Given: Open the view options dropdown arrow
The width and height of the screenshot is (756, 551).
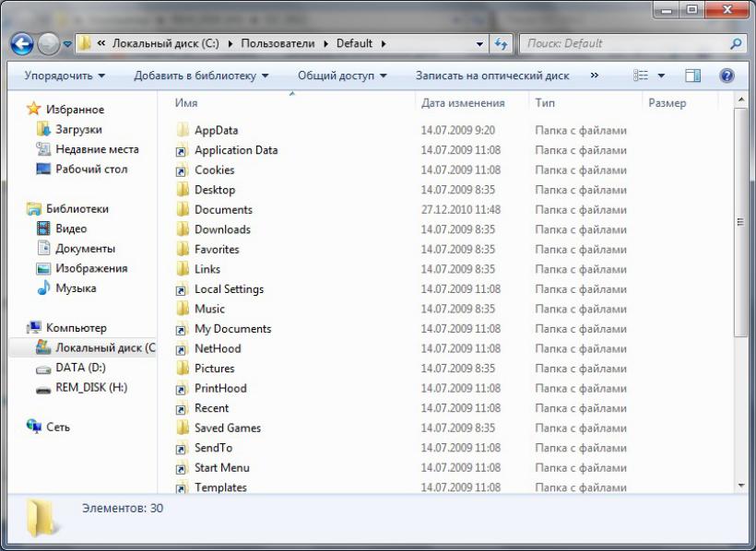Looking at the screenshot, I should click(662, 76).
